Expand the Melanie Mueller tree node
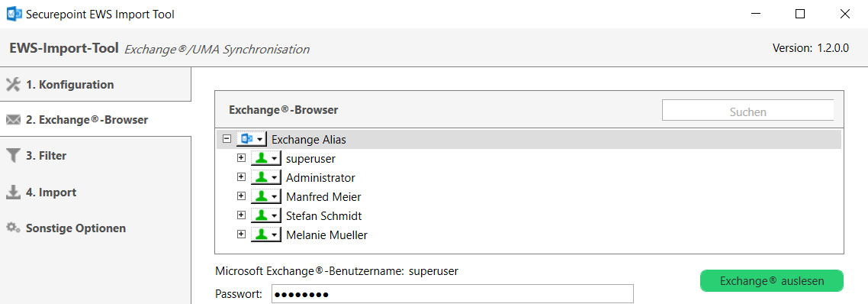Image resolution: width=868 pixels, height=304 pixels. pos(241,234)
